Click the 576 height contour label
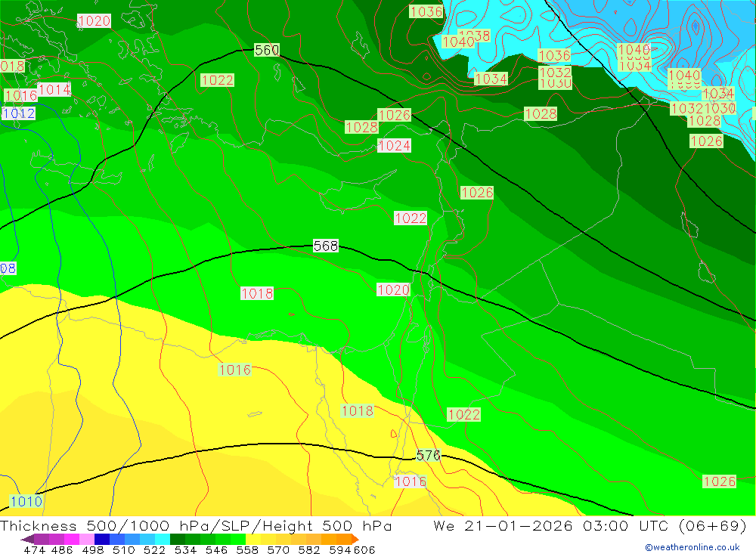This screenshot has height=554, width=756. click(428, 455)
